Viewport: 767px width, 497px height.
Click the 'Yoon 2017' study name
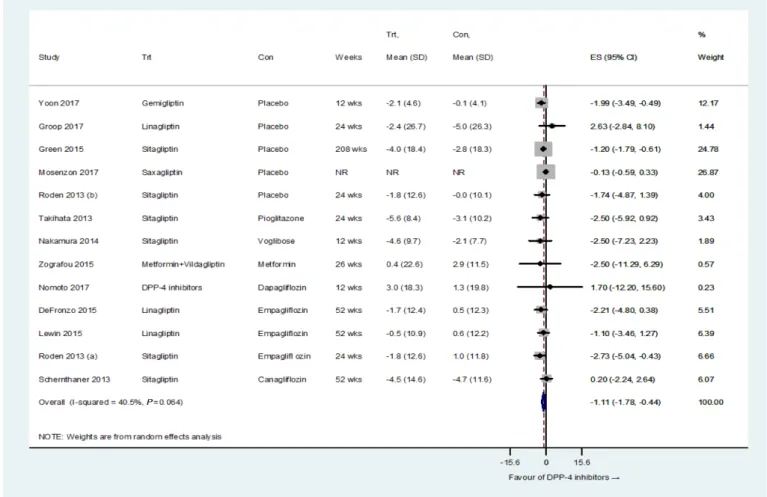(59, 103)
